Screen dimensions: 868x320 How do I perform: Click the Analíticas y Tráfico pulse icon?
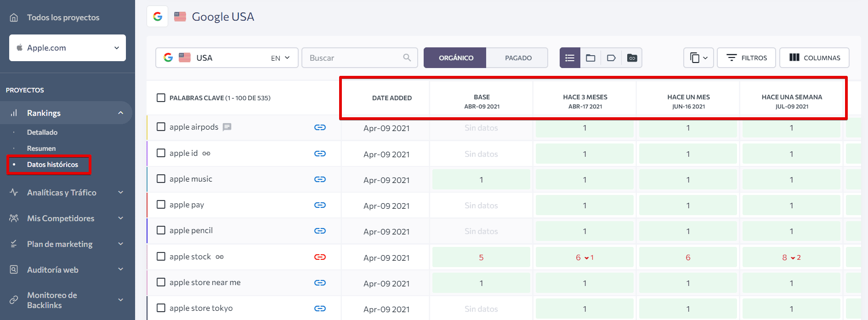tap(14, 192)
